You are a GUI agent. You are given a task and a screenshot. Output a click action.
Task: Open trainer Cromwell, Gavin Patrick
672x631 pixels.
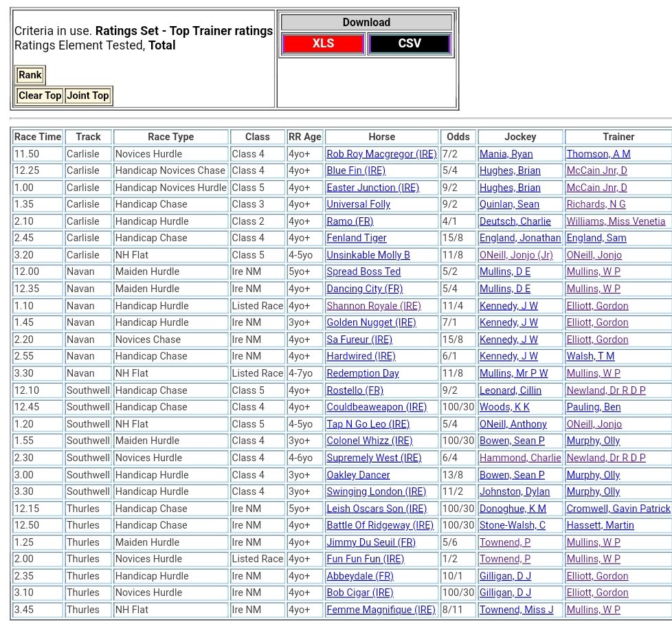click(x=618, y=509)
